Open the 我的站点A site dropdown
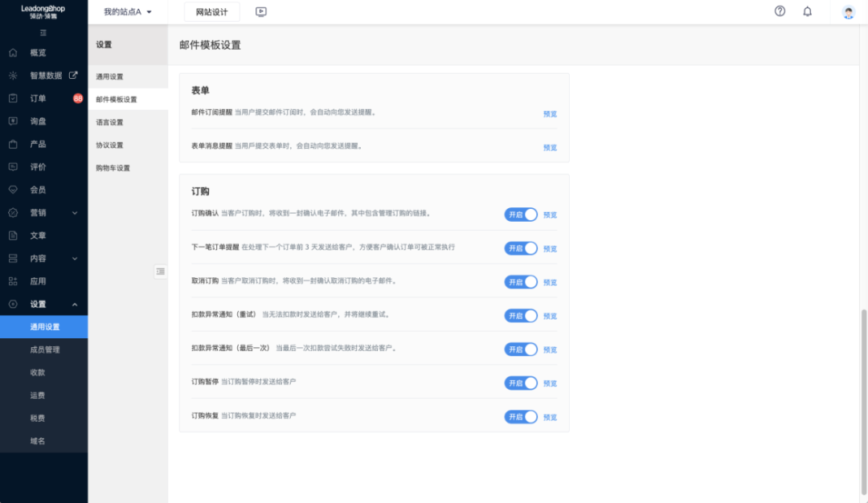Viewport: 868px width, 503px height. pos(128,12)
